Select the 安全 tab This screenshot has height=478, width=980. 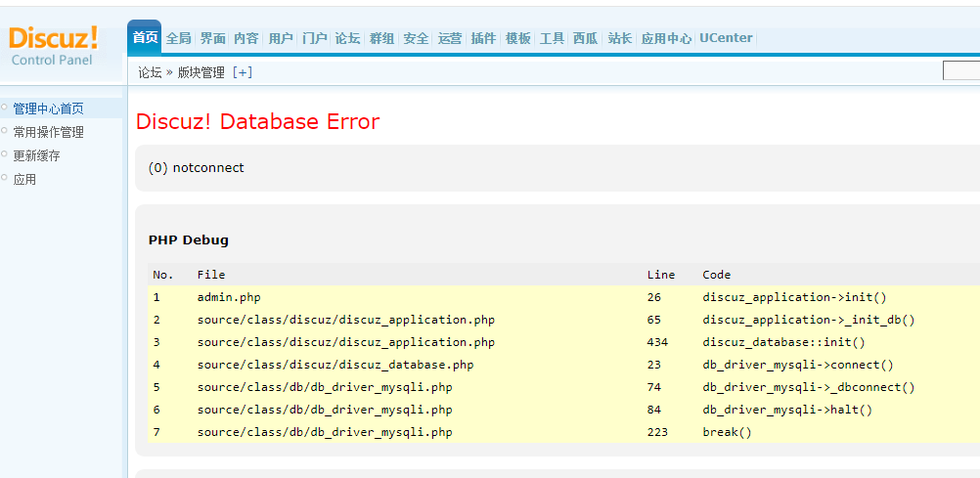(x=417, y=38)
